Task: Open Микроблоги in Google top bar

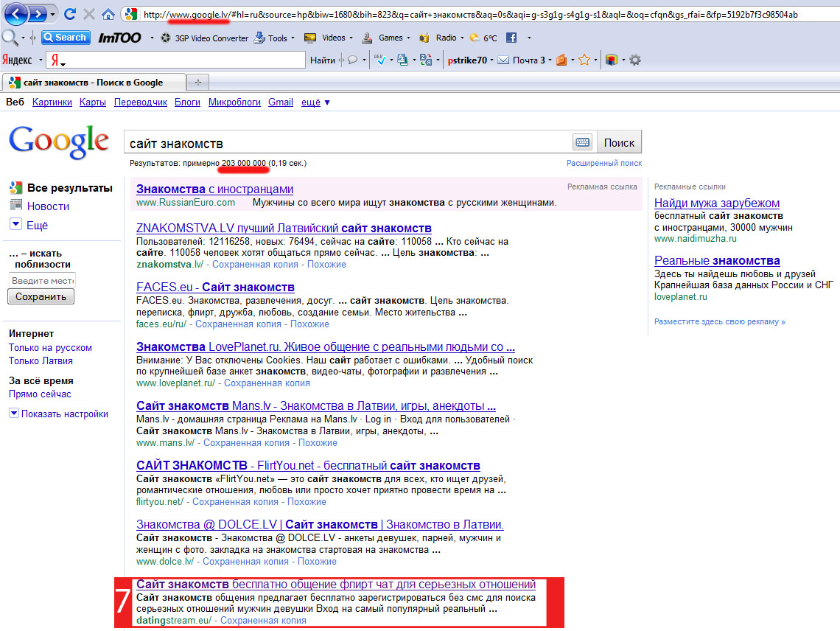Action: (x=234, y=102)
